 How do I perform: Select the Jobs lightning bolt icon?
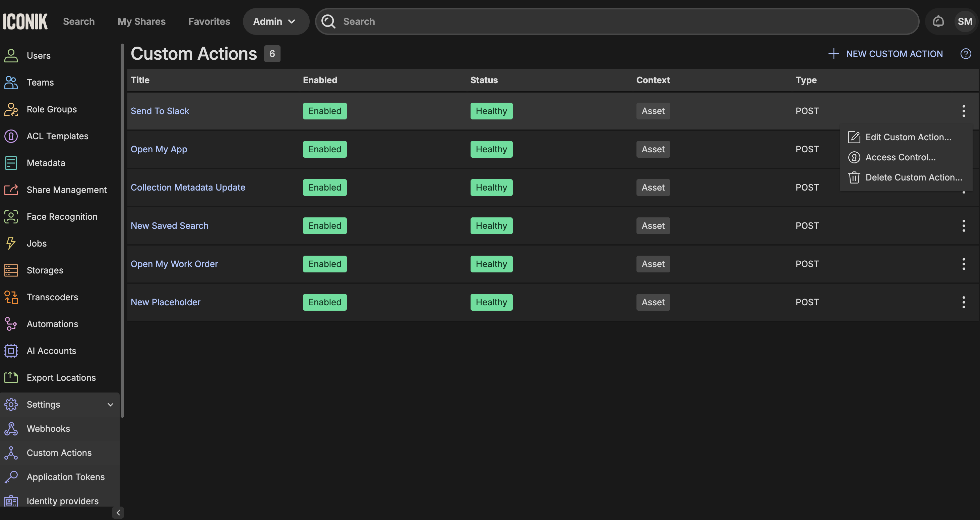[11, 243]
